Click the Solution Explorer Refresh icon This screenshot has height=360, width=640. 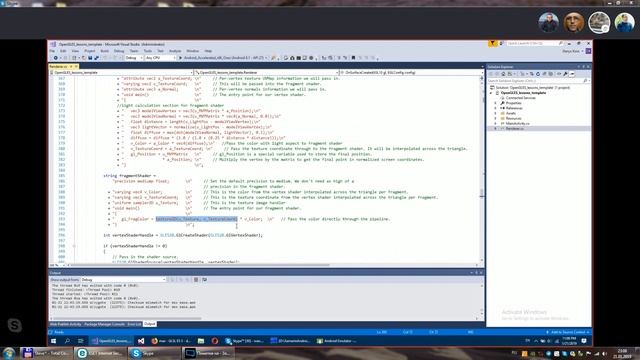click(538, 74)
